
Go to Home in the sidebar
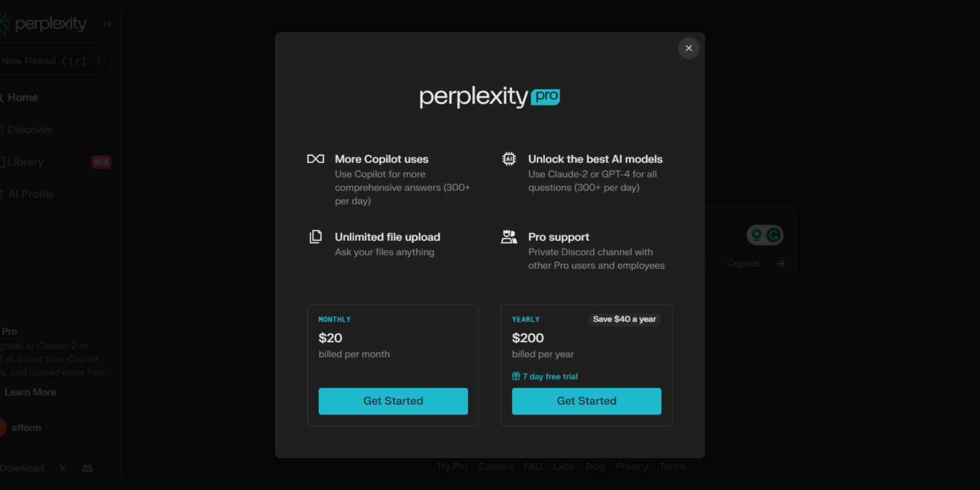[x=22, y=97]
